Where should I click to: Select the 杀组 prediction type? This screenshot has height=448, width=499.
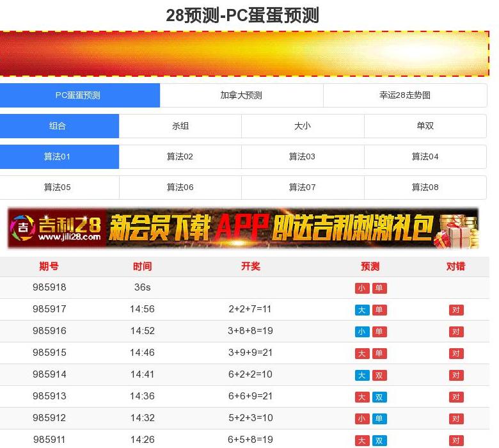(x=180, y=126)
